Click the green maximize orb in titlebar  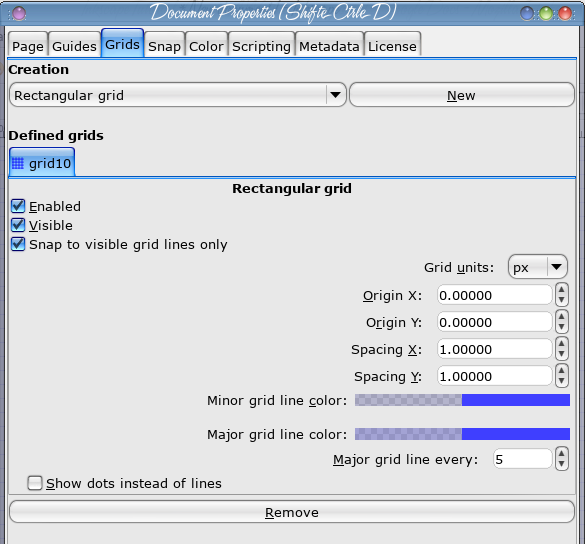pyautogui.click(x=546, y=13)
